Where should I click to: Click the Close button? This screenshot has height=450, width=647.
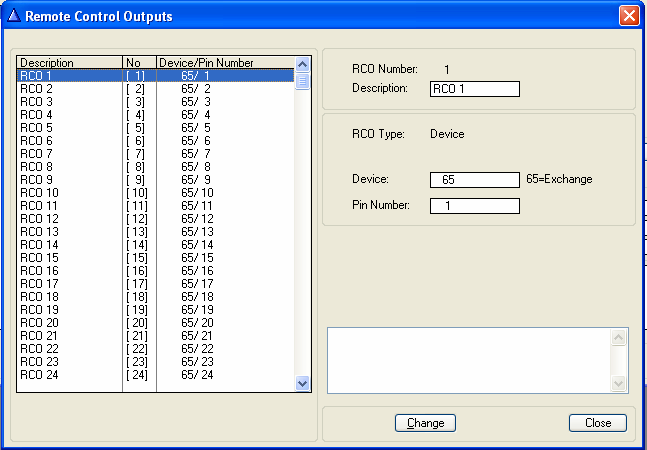(x=598, y=423)
